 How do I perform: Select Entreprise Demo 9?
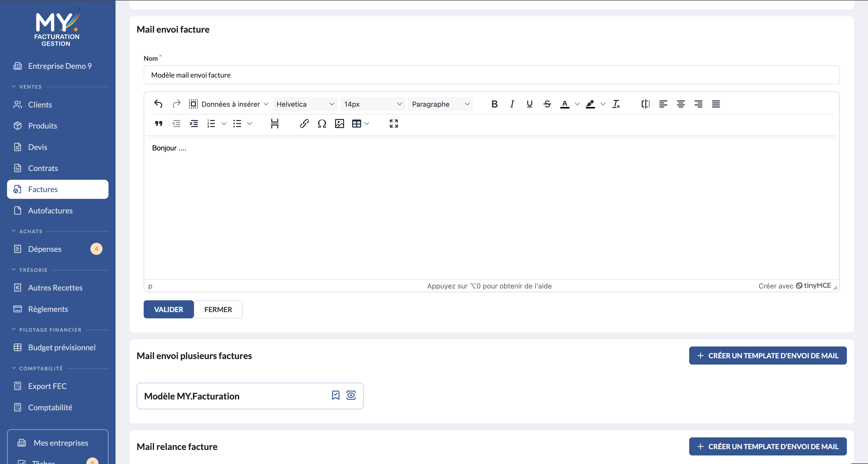[58, 66]
